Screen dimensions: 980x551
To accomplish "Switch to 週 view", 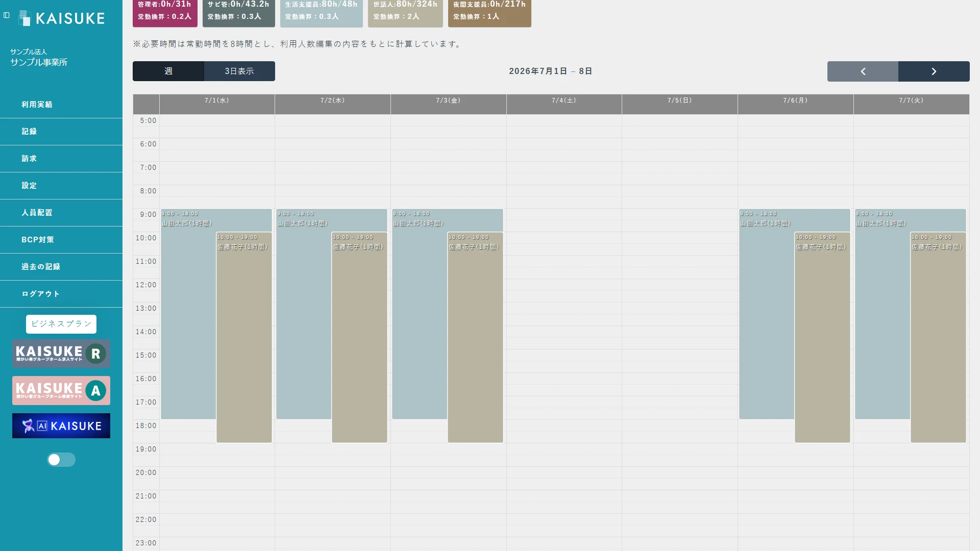I will click(168, 71).
